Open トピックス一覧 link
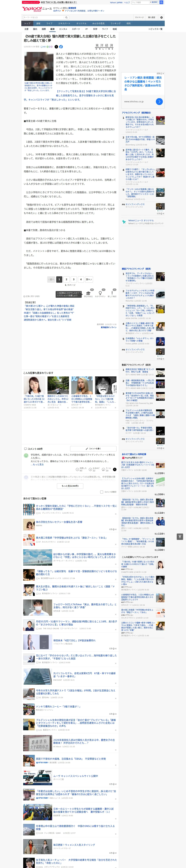Screen dimensions: 186x868 pos(155,29)
